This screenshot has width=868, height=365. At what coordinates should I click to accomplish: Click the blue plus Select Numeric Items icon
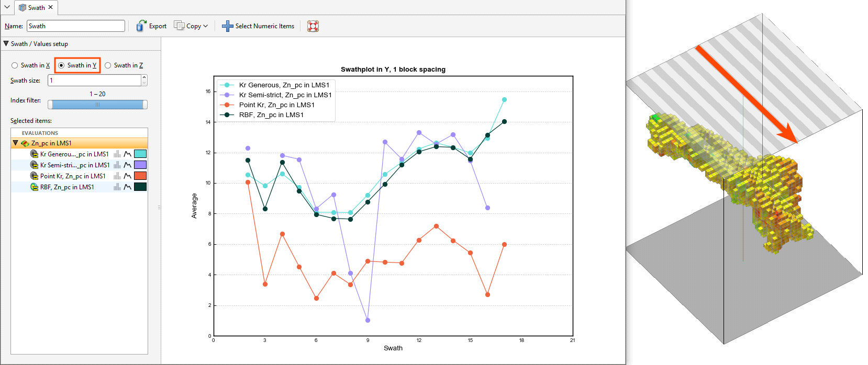tap(227, 26)
